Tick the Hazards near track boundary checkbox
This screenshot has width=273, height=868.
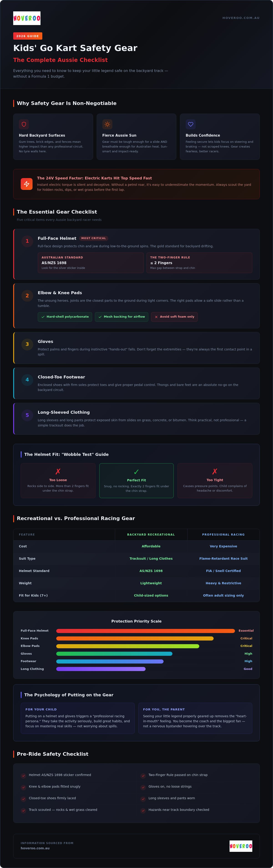tap(143, 811)
